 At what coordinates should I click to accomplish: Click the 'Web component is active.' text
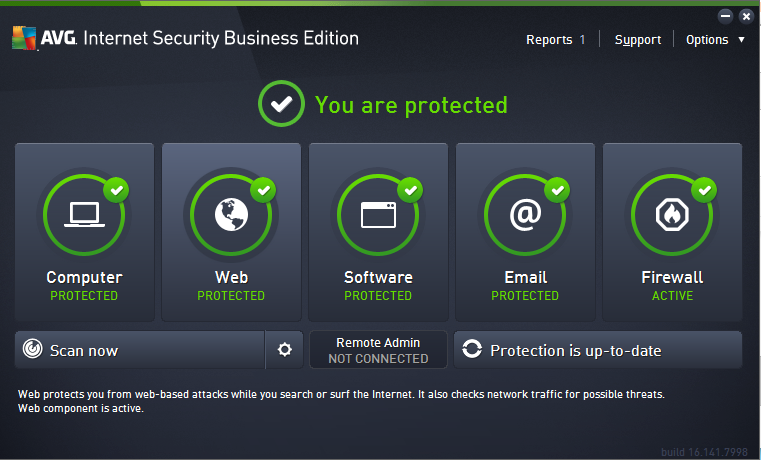[81, 409]
